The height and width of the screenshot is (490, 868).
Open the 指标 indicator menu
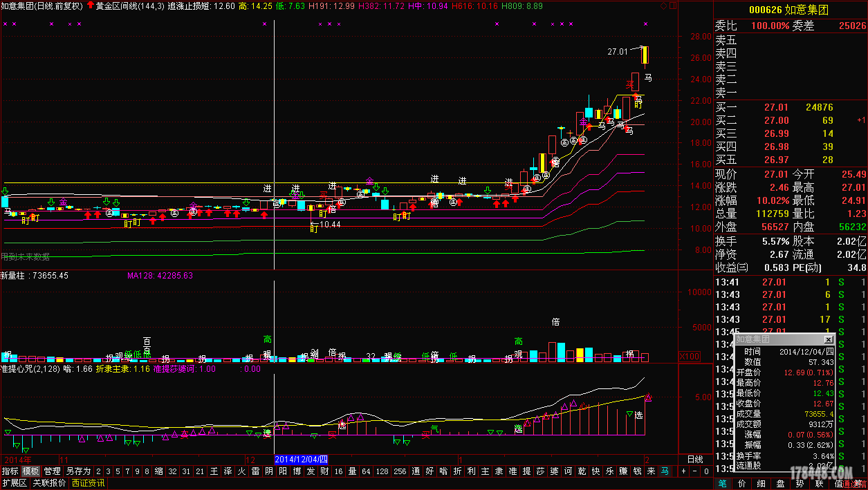click(10, 471)
